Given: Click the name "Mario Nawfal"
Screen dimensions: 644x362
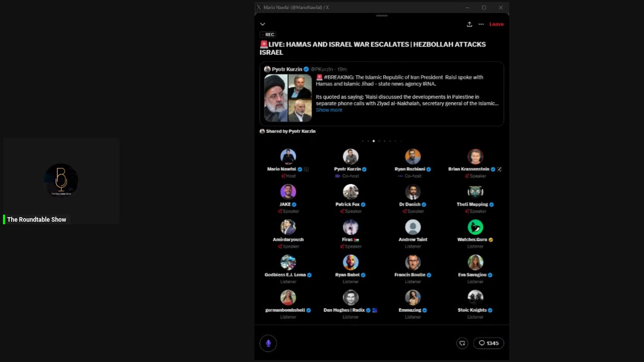Looking at the screenshot, I should tap(282, 169).
